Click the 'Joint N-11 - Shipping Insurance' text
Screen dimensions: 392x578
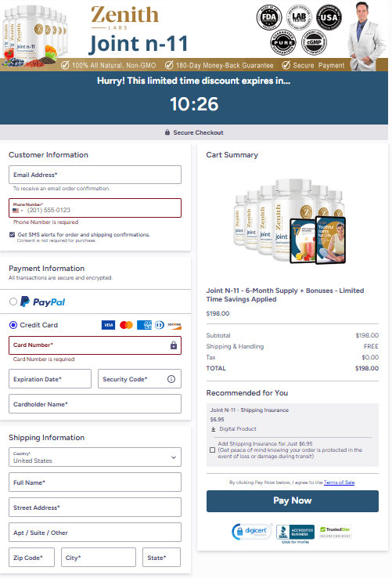(x=250, y=410)
